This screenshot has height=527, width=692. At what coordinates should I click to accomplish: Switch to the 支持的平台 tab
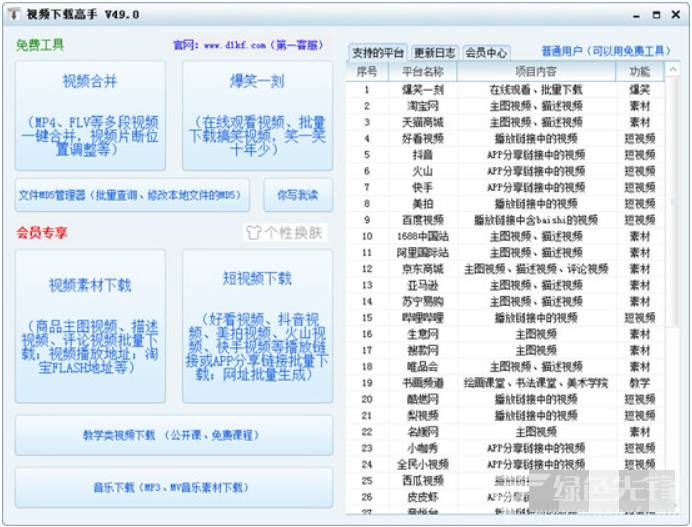point(379,52)
